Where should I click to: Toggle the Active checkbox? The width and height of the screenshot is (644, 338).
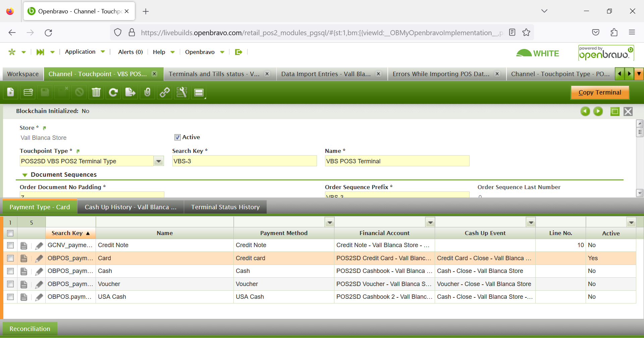pyautogui.click(x=177, y=137)
